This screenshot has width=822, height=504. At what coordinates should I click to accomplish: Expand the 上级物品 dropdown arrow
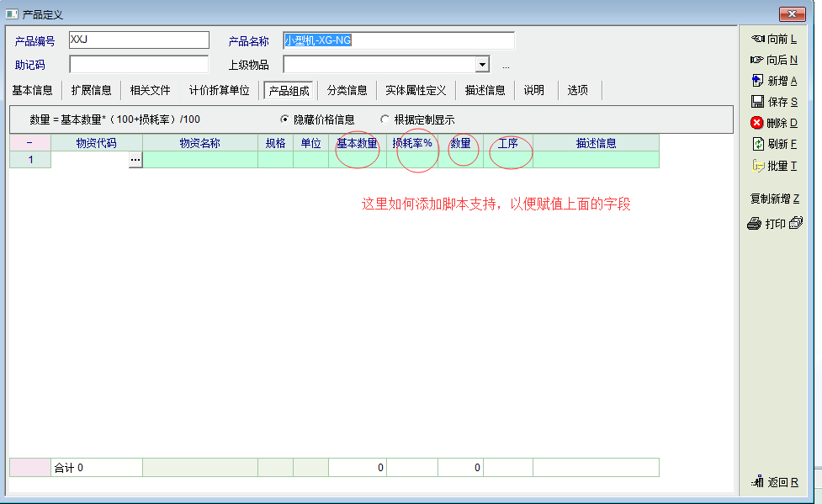tap(482, 65)
